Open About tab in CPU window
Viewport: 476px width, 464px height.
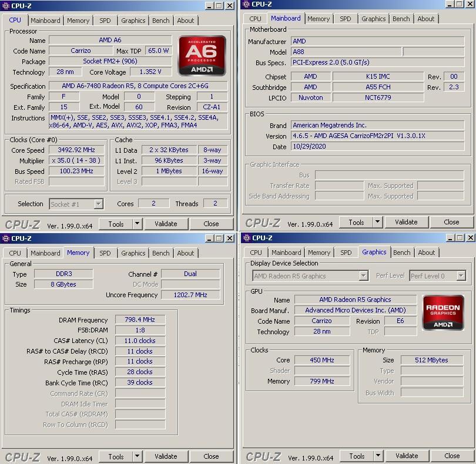186,21
